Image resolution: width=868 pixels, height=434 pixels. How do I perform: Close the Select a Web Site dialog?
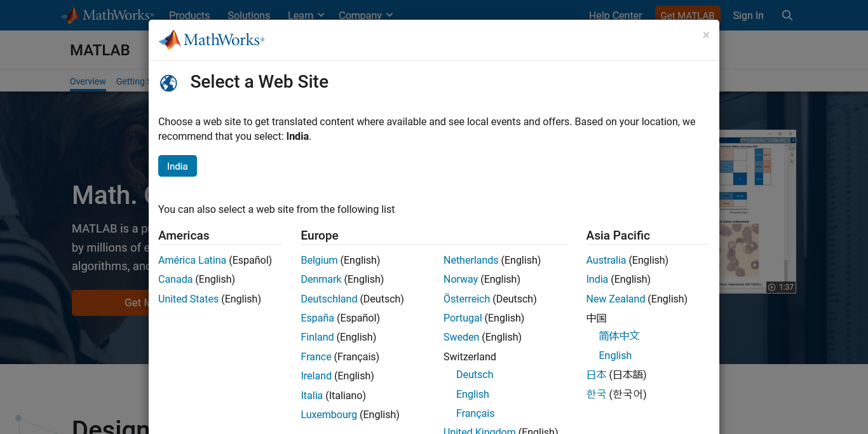click(x=706, y=36)
